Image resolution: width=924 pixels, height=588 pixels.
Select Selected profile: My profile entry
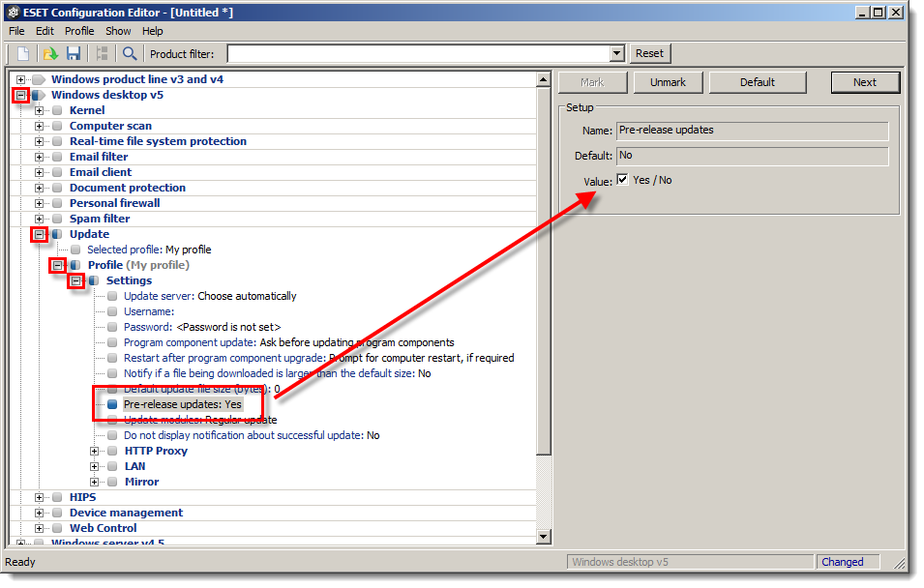[x=149, y=250]
